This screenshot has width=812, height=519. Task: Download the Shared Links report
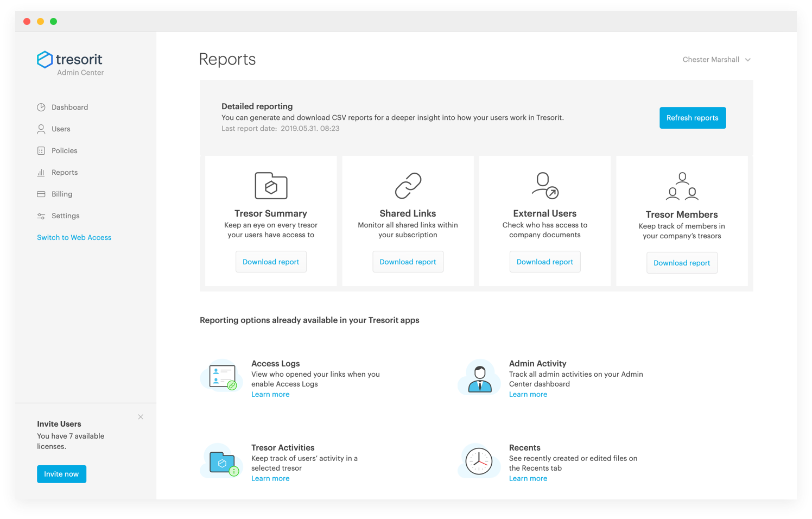(x=408, y=262)
